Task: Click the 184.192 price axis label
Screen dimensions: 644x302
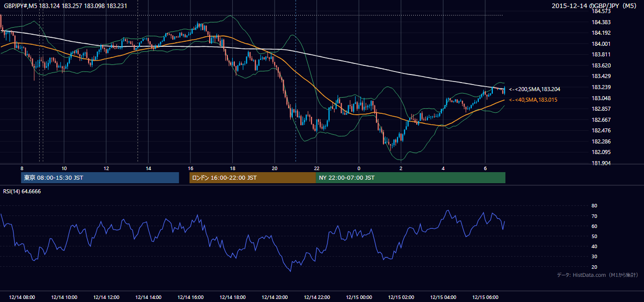Action: (x=601, y=33)
